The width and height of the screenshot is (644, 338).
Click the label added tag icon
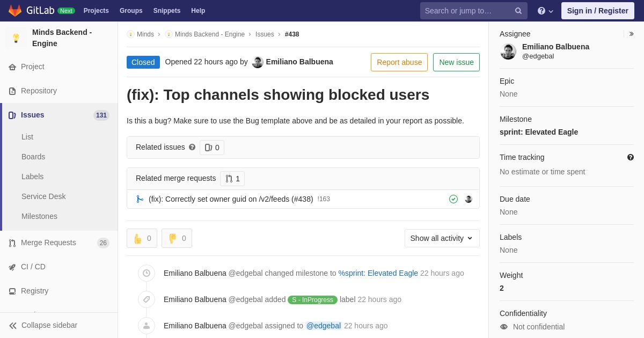click(147, 299)
